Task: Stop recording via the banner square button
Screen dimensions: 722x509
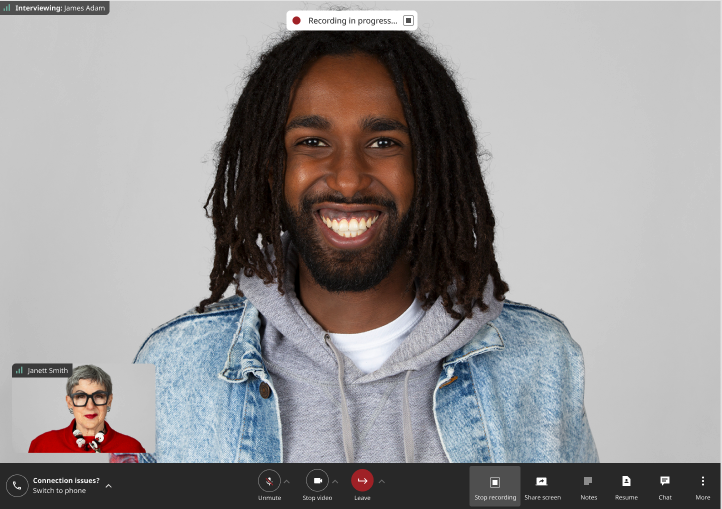Action: [x=408, y=20]
